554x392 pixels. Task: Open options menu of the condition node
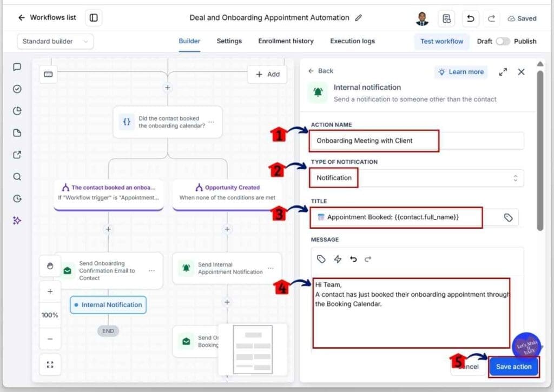tap(212, 122)
